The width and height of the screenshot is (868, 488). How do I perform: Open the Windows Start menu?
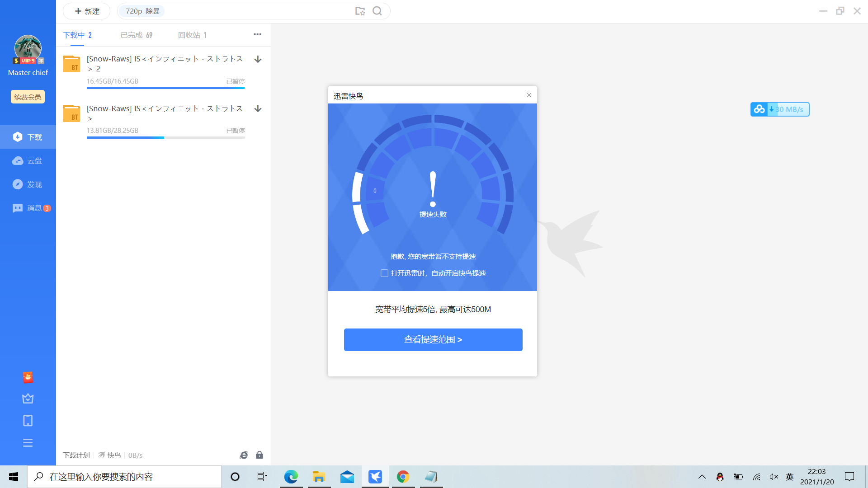(14, 477)
